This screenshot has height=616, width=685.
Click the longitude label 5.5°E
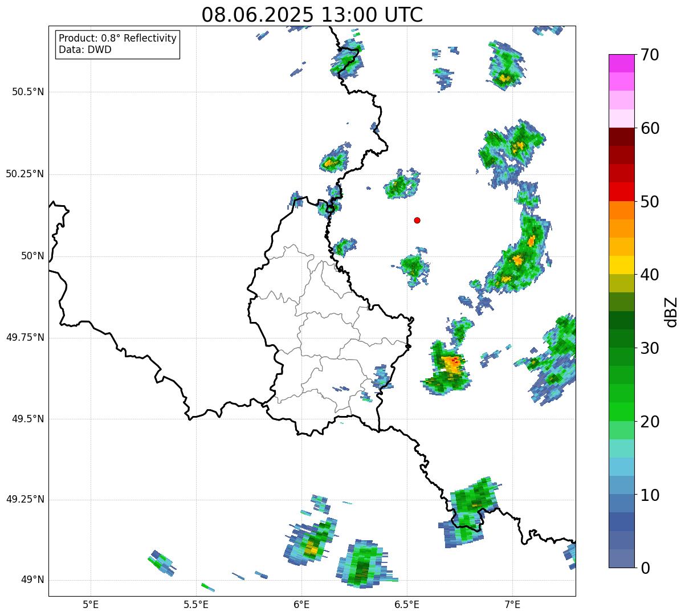click(x=196, y=604)
